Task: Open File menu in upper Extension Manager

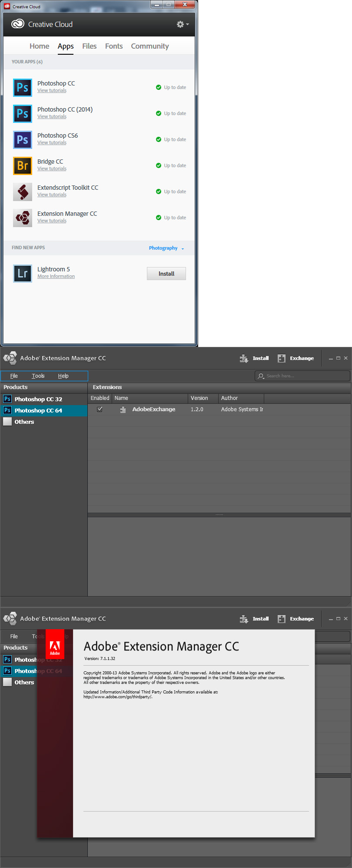Action: (x=14, y=376)
